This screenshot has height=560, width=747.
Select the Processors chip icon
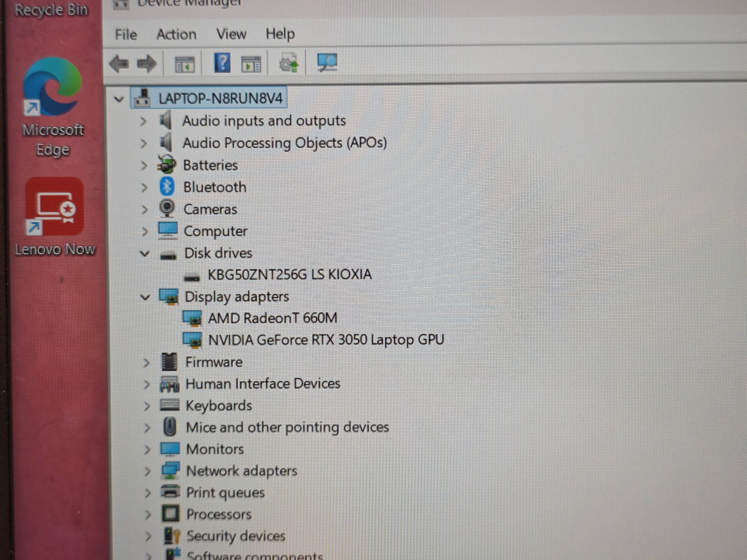(x=171, y=514)
